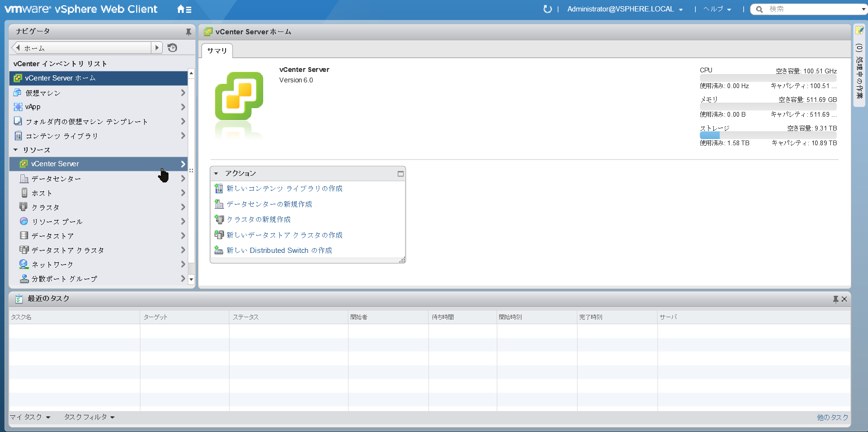Expand the 仮想マシン row chevron
This screenshot has width=868, height=432.
183,92
